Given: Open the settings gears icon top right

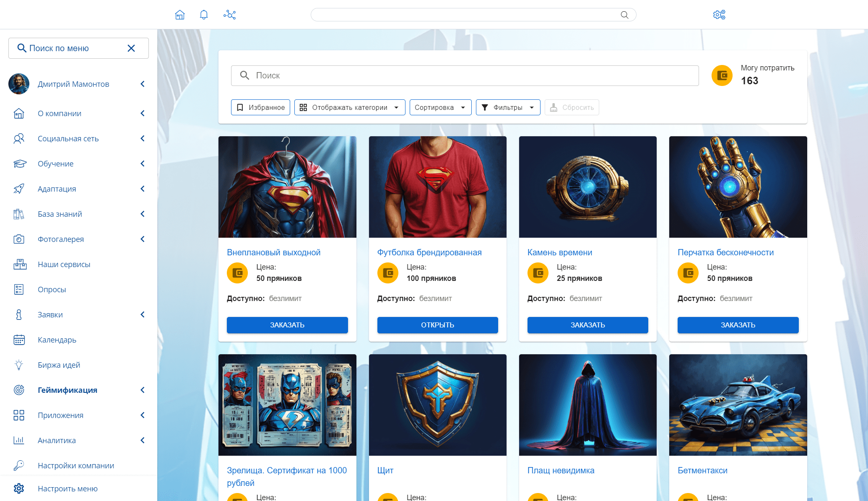Looking at the screenshot, I should 719,15.
